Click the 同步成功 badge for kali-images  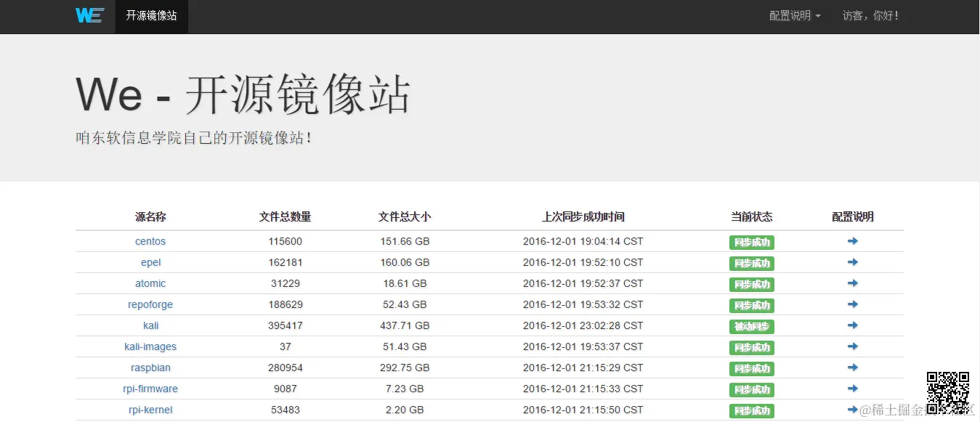[x=751, y=348]
